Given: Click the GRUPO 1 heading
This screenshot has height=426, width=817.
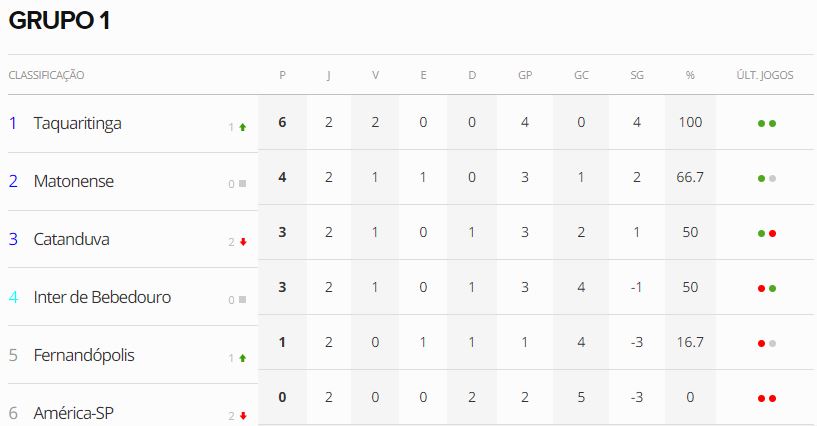Looking at the screenshot, I should click(x=59, y=21).
